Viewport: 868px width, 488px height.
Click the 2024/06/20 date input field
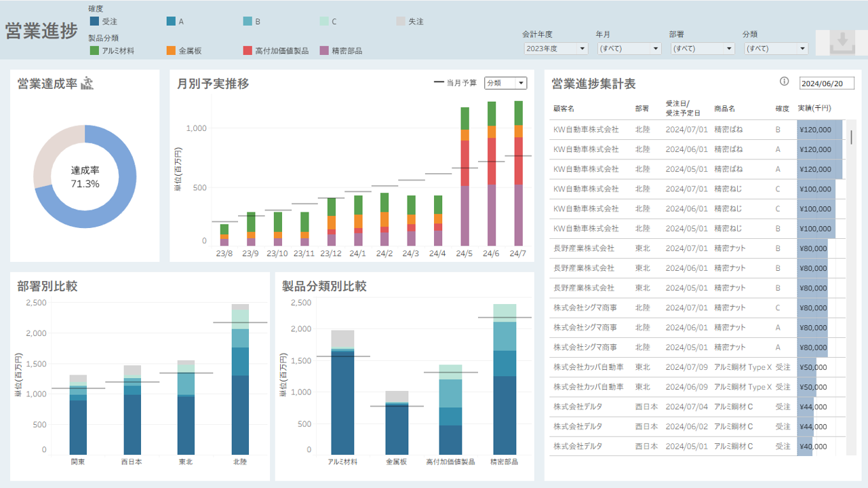[x=827, y=83]
